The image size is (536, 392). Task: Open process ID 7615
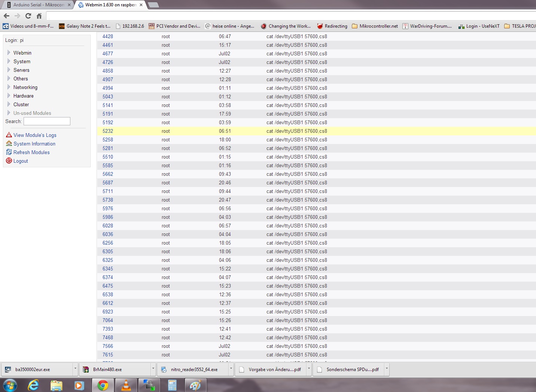(108, 355)
